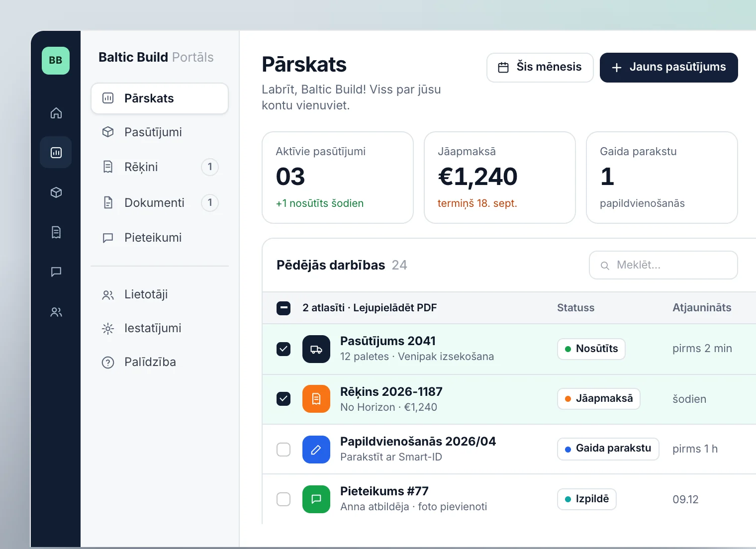Click the help question mark icon beside Palīdzība
This screenshot has width=756, height=549.
pos(108,363)
